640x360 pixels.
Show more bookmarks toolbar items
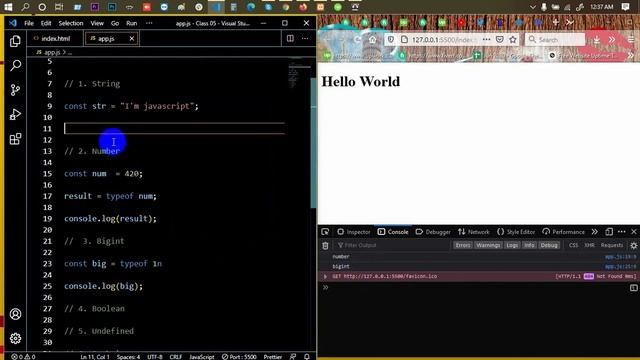[x=631, y=55]
